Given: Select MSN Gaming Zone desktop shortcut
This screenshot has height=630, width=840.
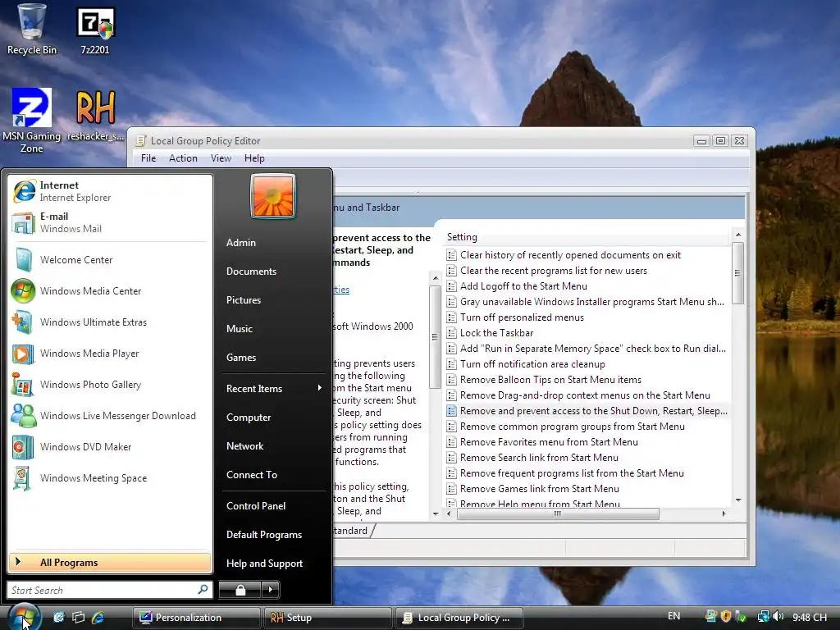Looking at the screenshot, I should 32,121.
